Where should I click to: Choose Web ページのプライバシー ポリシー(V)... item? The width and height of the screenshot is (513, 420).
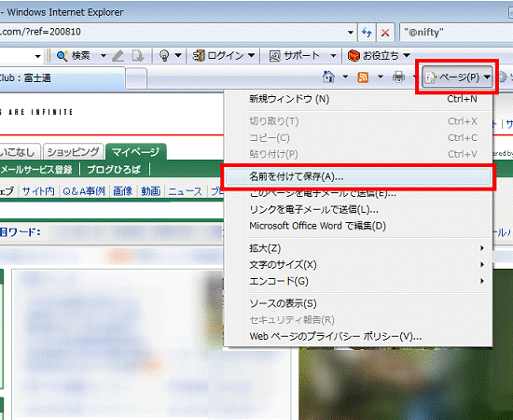[x=358, y=336]
